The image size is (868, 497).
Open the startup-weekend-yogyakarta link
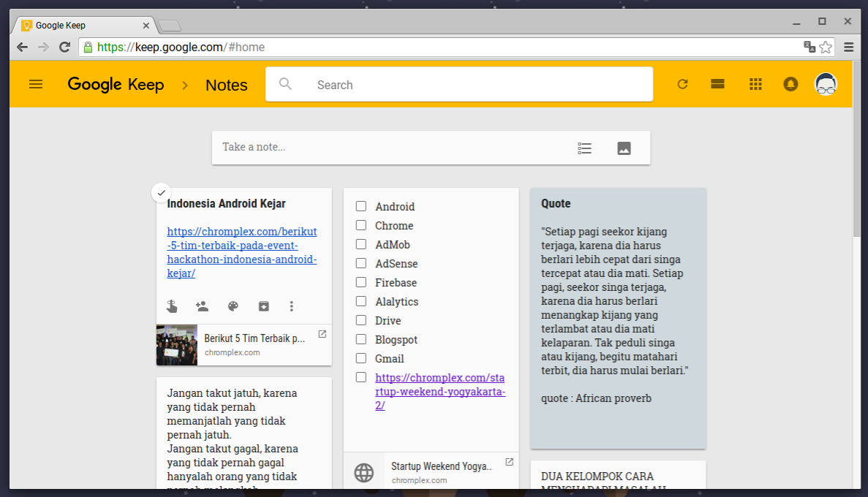coord(440,391)
